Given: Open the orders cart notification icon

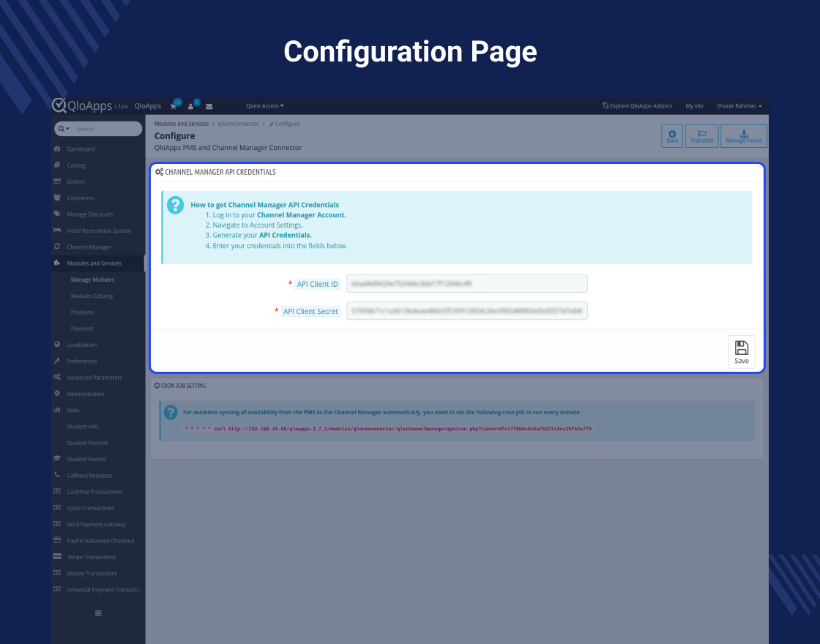Looking at the screenshot, I should pyautogui.click(x=173, y=106).
